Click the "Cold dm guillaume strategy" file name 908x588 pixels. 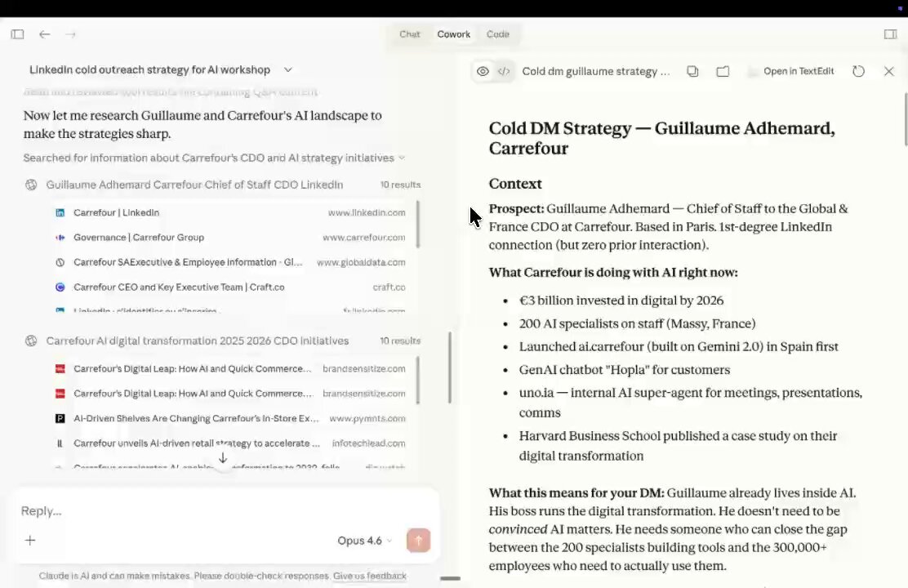point(595,71)
